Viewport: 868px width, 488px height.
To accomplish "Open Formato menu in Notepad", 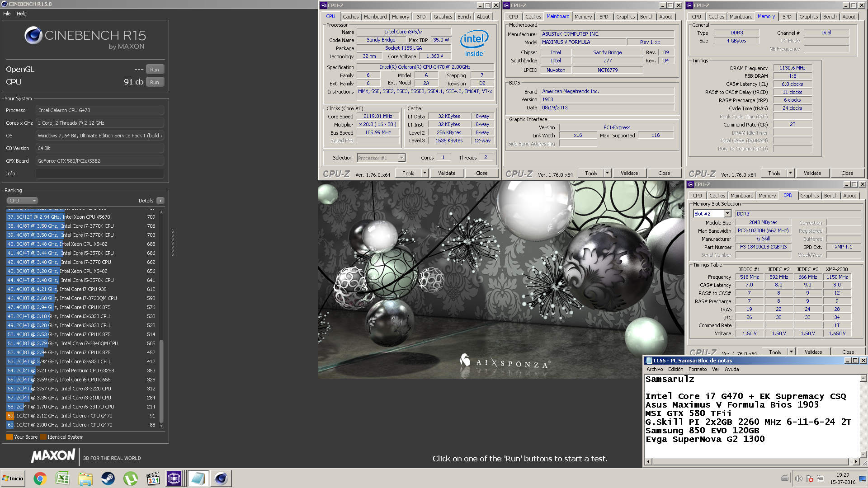I will [698, 369].
